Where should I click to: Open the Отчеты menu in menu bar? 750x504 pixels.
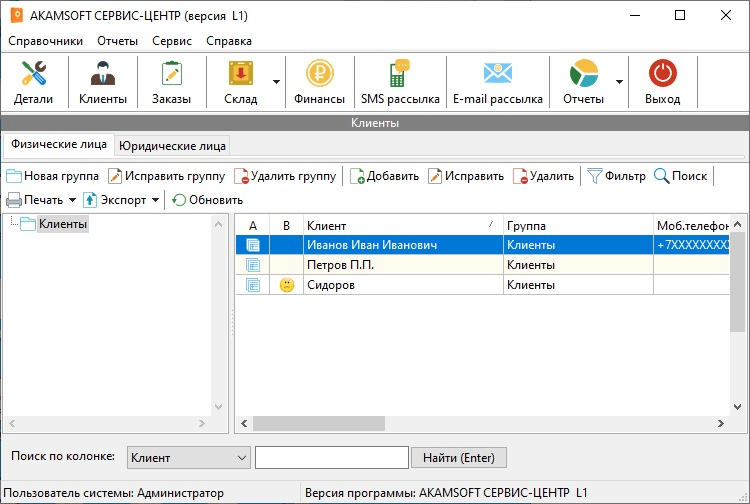pos(117,41)
